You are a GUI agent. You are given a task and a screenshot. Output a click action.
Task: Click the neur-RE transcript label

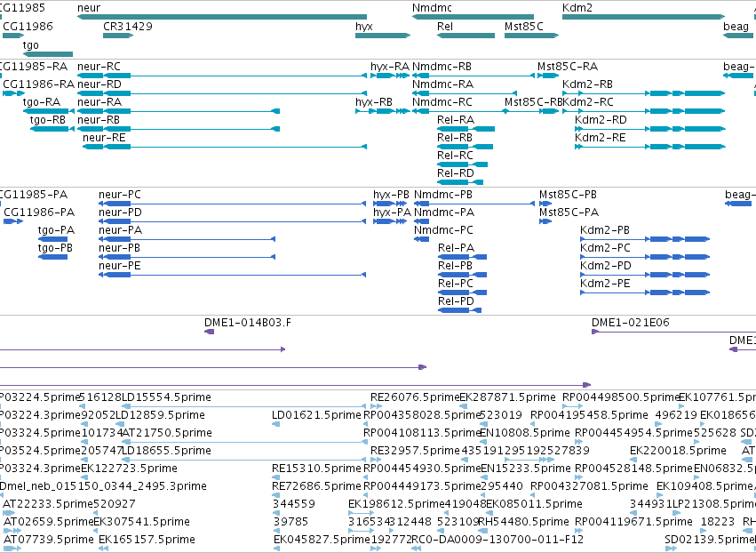coord(104,138)
